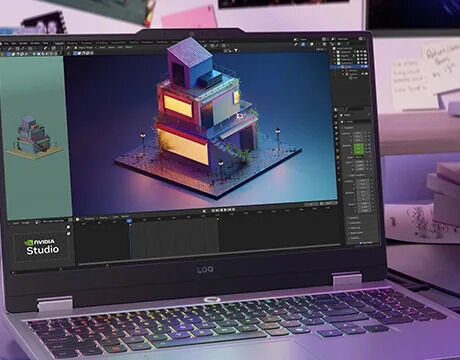Toggle the eye icon on the highlighted outliner row

coord(362,66)
